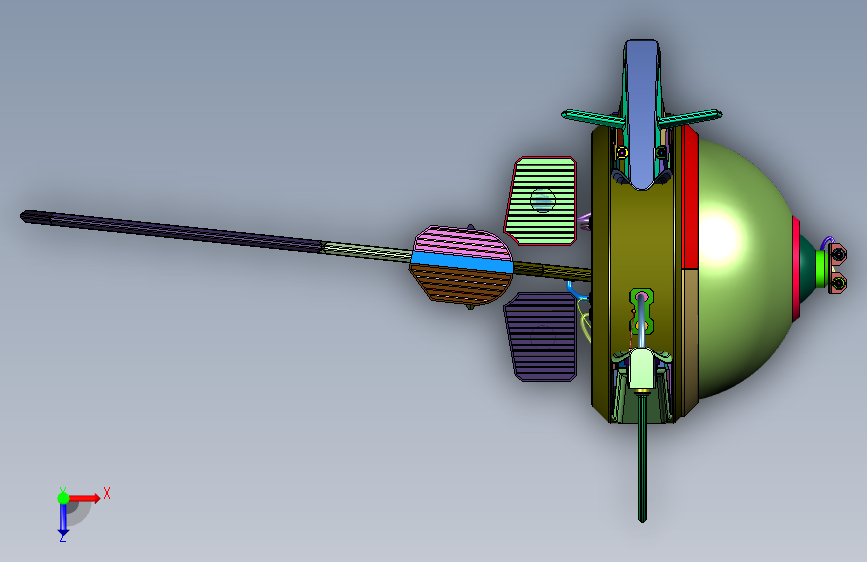
Task: Select the long green vertical rod at the bottom
Action: (x=642, y=456)
